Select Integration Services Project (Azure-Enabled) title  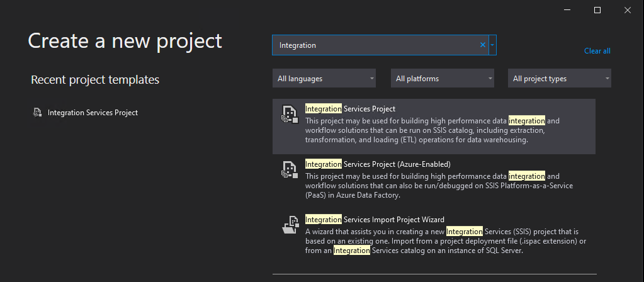pos(378,164)
